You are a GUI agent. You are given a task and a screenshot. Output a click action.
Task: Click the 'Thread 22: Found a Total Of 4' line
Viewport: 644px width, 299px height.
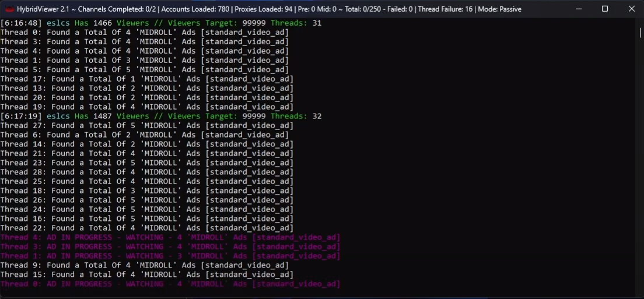tap(147, 228)
